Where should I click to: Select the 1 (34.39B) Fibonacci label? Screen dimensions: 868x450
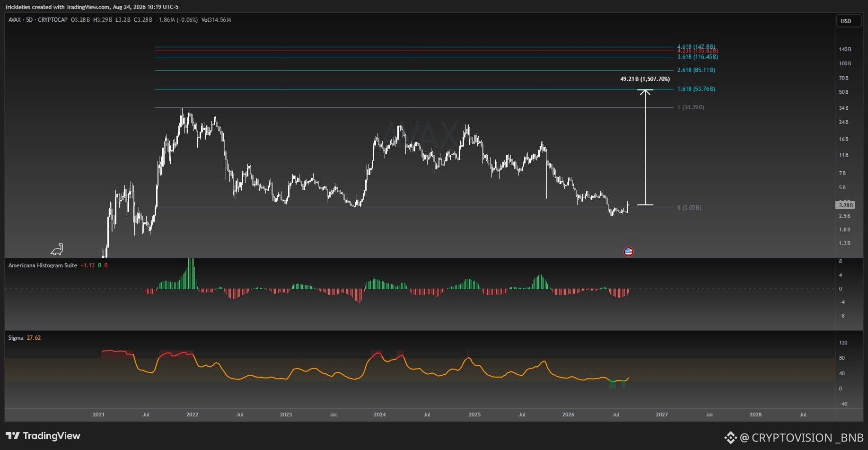tap(691, 107)
